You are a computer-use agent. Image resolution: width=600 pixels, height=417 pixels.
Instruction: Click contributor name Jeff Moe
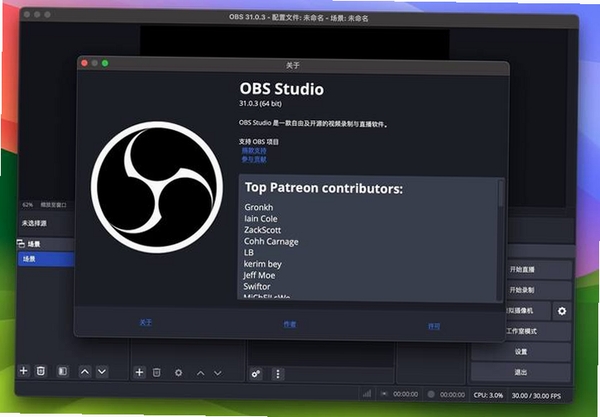[x=259, y=275]
